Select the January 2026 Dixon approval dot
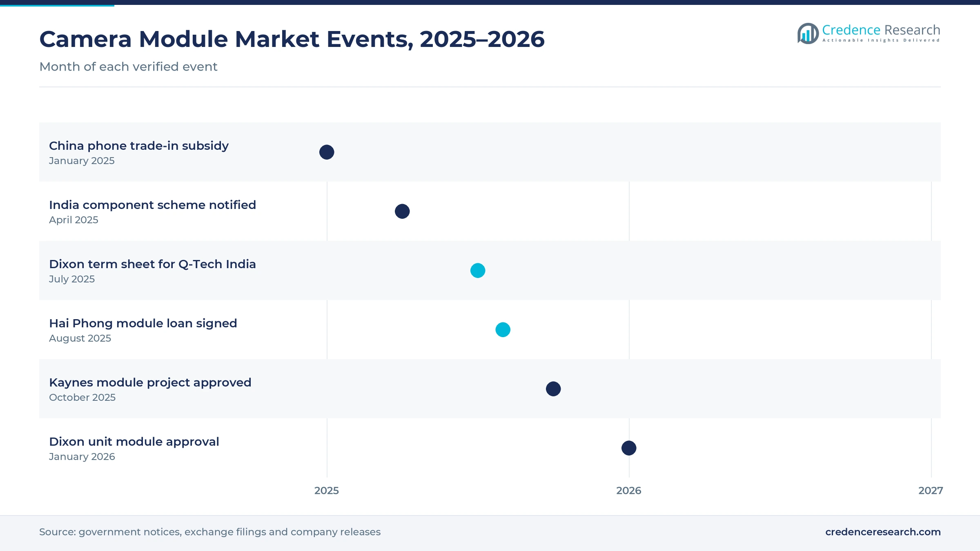980x551 pixels. point(629,448)
